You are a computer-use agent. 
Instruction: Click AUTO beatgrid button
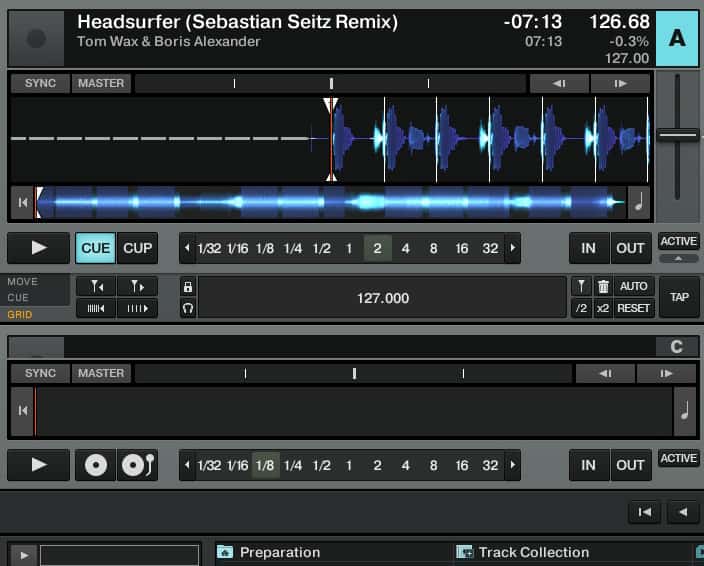634,286
